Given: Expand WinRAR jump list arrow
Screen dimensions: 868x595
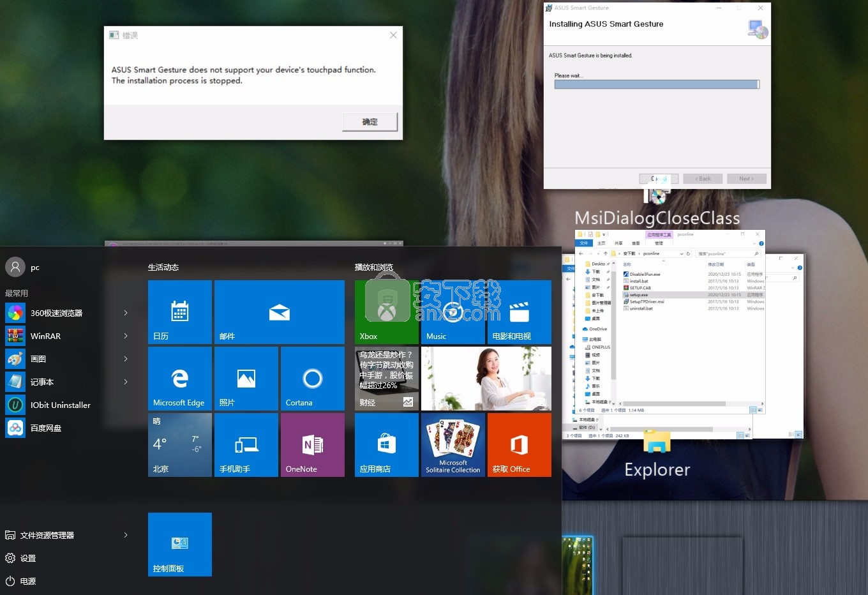Looking at the screenshot, I should pos(126,336).
